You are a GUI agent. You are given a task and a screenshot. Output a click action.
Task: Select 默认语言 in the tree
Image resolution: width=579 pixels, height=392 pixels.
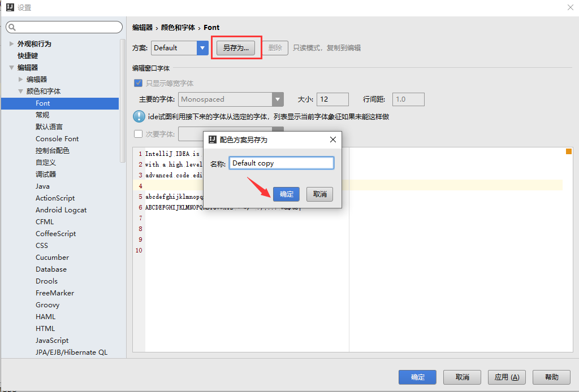pyautogui.click(x=49, y=127)
